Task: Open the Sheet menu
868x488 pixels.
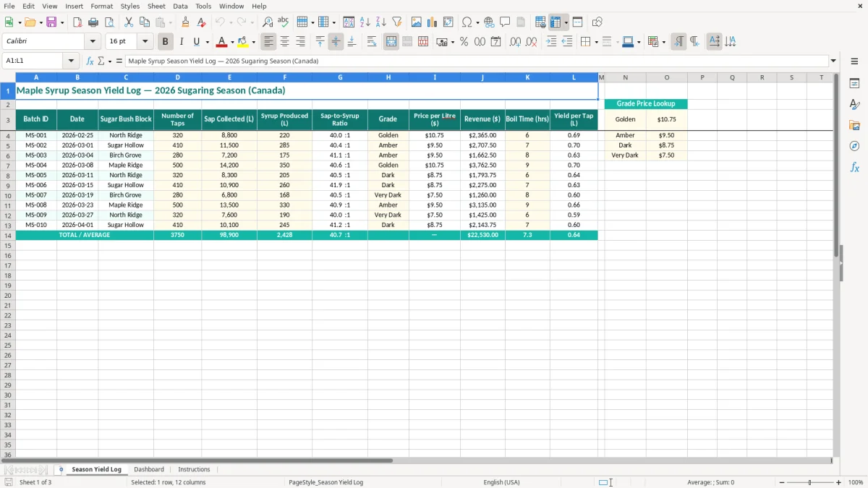Action: [156, 6]
